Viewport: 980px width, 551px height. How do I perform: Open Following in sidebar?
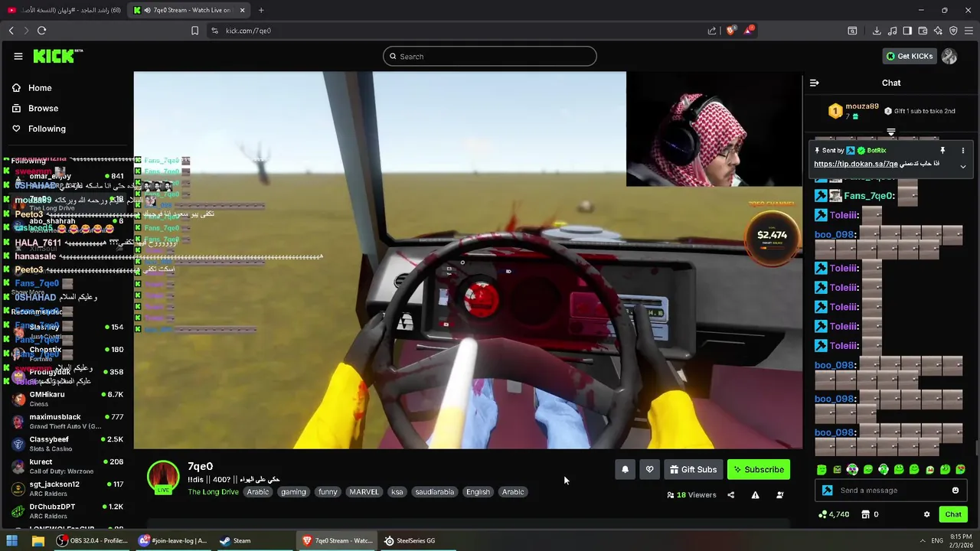point(39,129)
